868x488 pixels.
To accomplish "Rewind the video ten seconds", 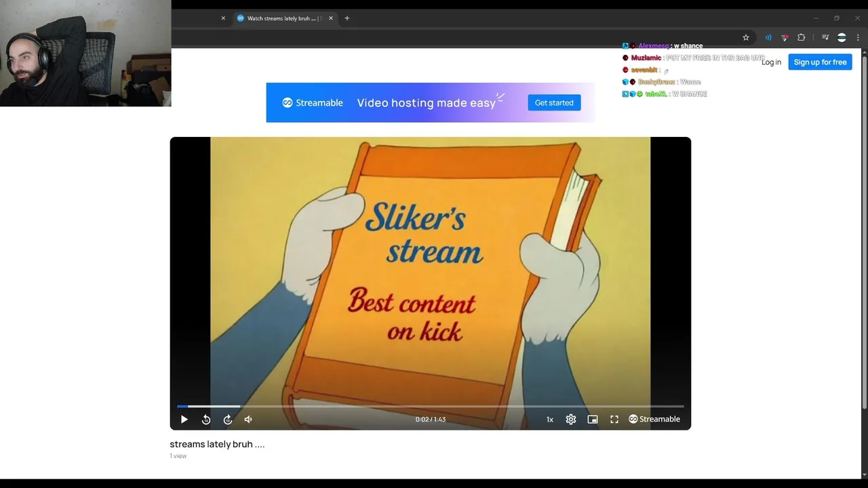I will tap(206, 420).
